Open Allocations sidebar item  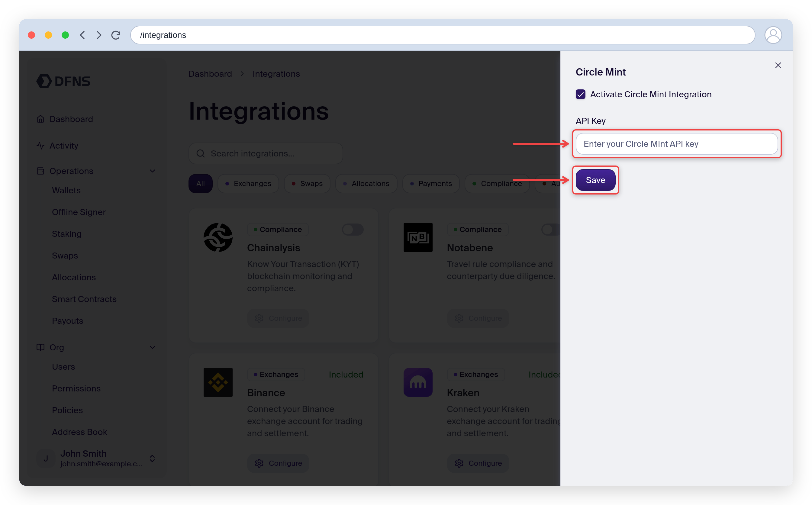pyautogui.click(x=74, y=277)
